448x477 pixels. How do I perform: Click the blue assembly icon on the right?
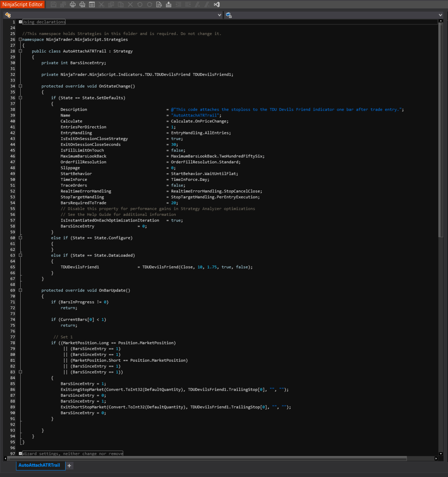[x=228, y=15]
